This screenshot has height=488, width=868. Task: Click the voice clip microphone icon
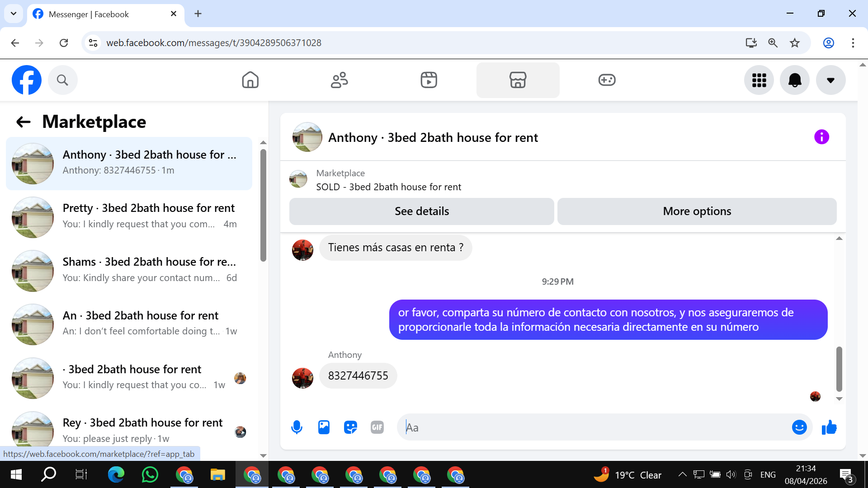pyautogui.click(x=297, y=427)
